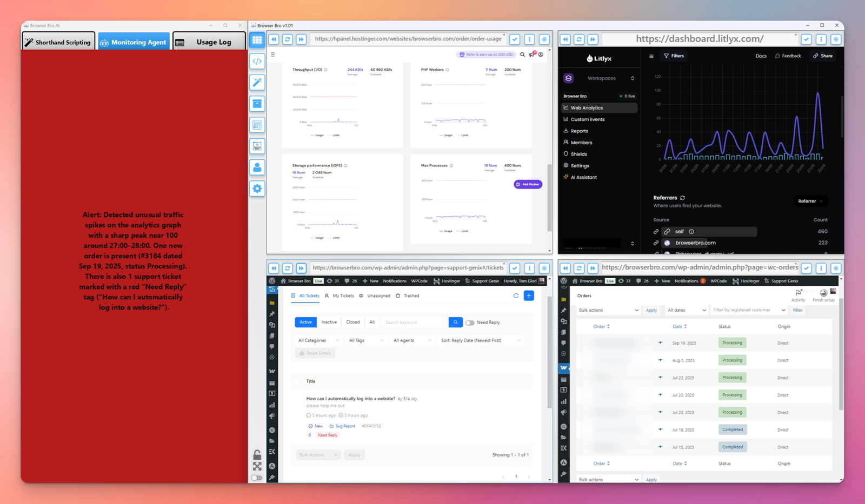Click the ticket Search keyword field
Screen dimensions: 865x504
(x=414, y=322)
